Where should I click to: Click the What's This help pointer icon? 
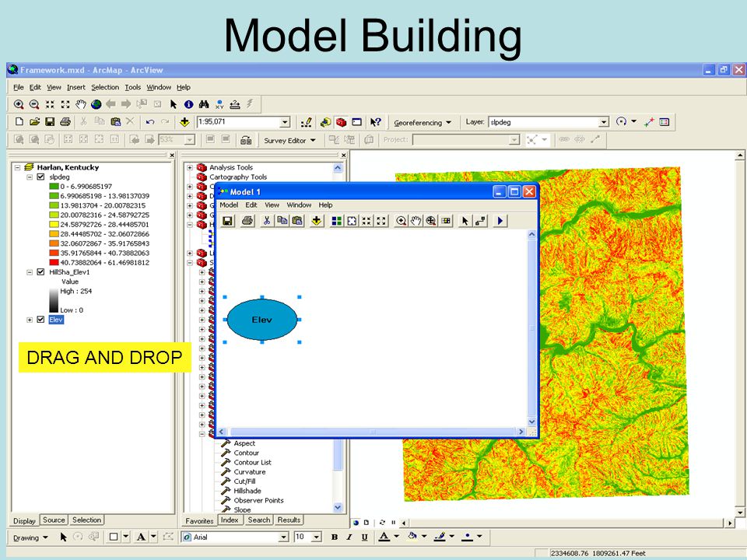375,122
